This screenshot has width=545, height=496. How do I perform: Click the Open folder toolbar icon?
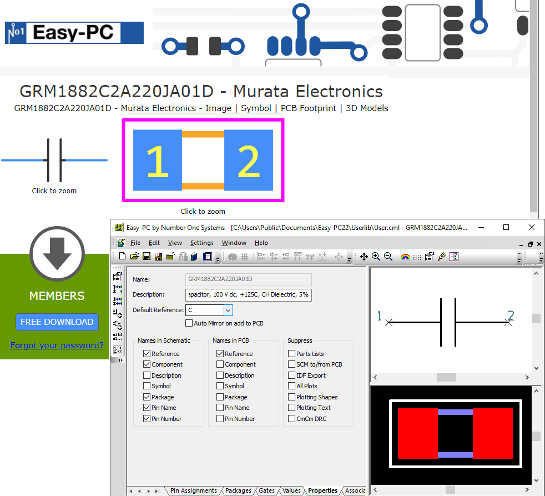coord(134,257)
